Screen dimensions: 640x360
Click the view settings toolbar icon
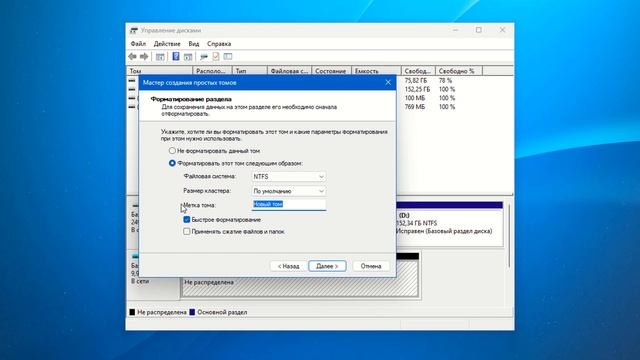228,56
